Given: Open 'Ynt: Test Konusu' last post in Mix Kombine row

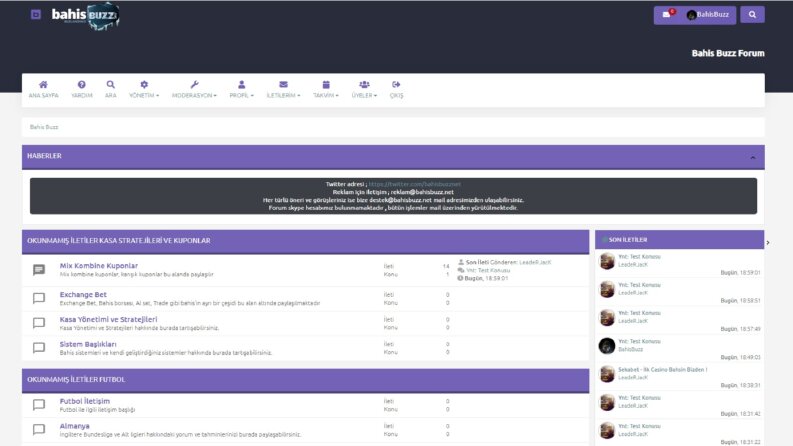Looking at the screenshot, I should pyautogui.click(x=488, y=270).
